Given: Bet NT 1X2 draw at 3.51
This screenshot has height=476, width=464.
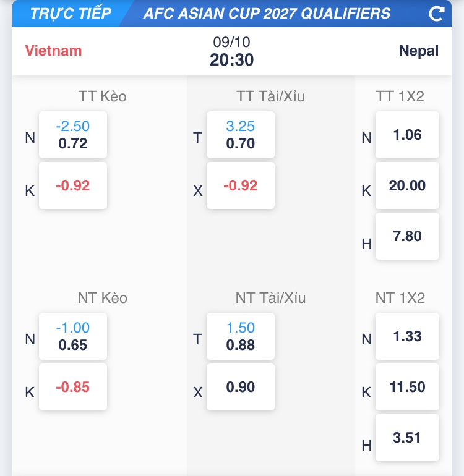Looking at the screenshot, I should click(x=407, y=438).
